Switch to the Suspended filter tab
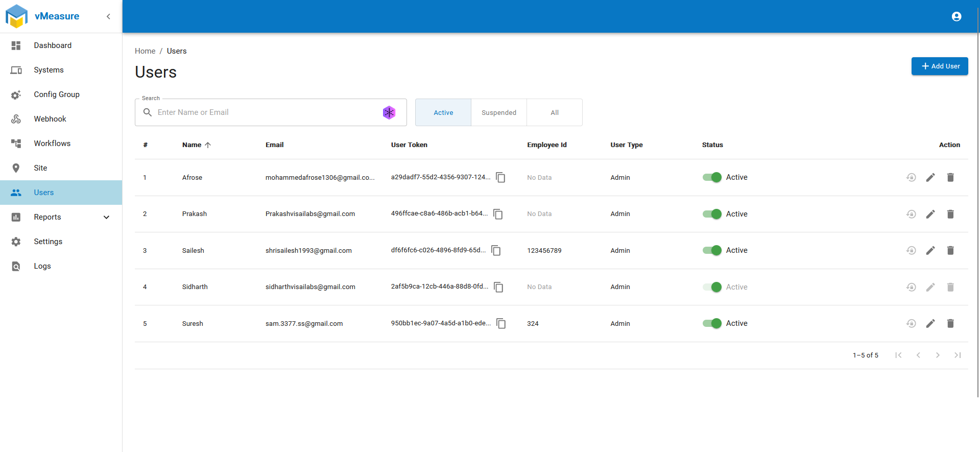The width and height of the screenshot is (980, 452). 498,112
